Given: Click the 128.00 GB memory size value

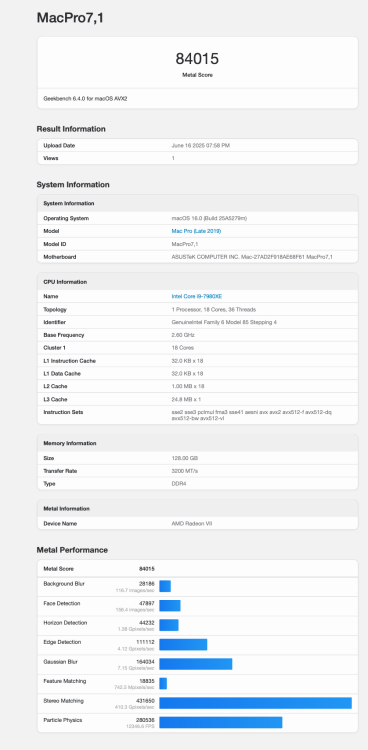Looking at the screenshot, I should point(185,458).
